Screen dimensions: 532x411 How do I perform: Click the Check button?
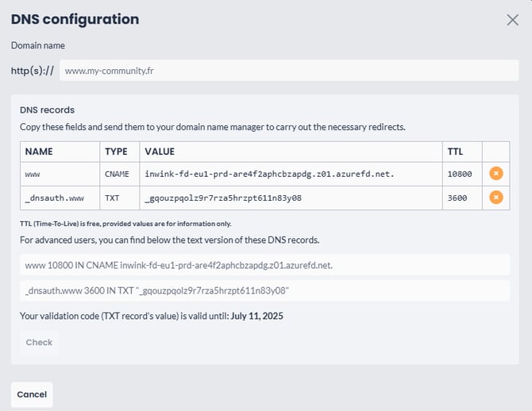(x=40, y=342)
